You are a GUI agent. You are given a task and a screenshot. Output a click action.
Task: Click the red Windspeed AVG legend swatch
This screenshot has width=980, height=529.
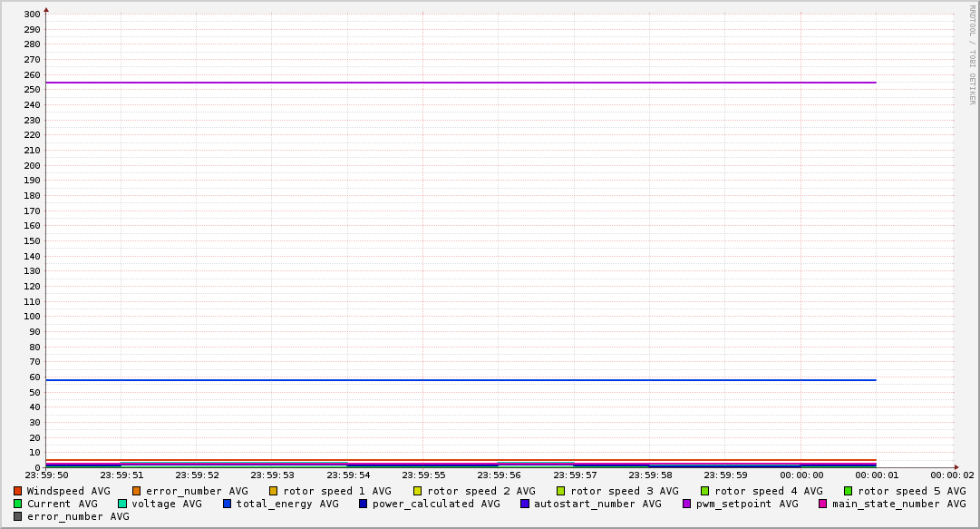18,491
